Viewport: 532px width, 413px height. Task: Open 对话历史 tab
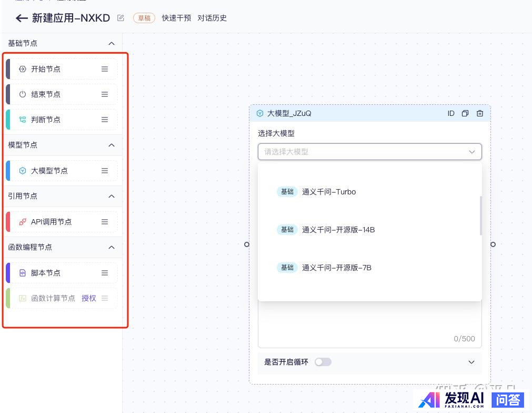(212, 18)
